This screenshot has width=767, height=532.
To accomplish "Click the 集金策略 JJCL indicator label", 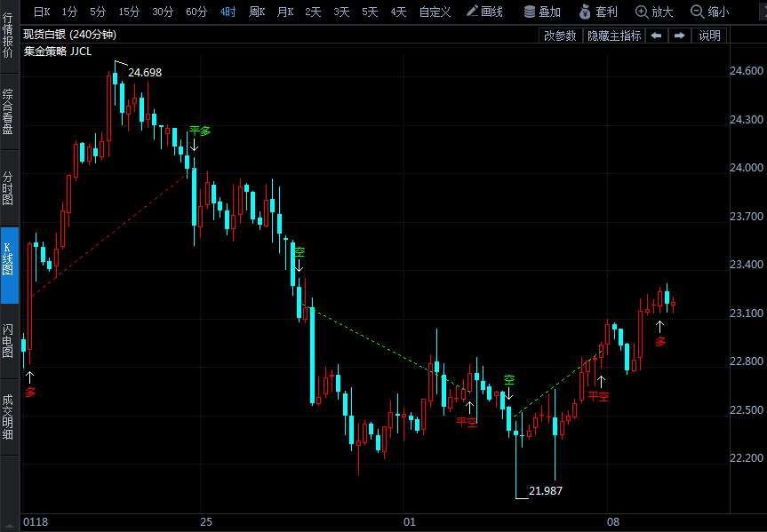I will pos(58,52).
